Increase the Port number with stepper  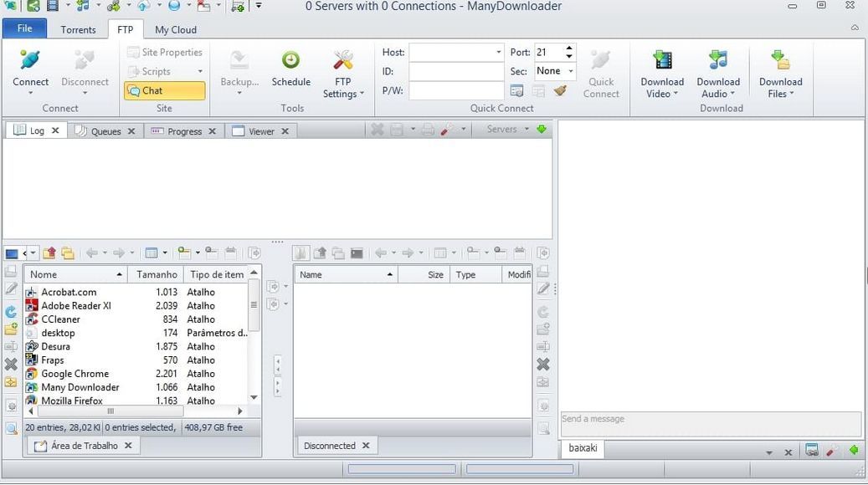(x=569, y=48)
